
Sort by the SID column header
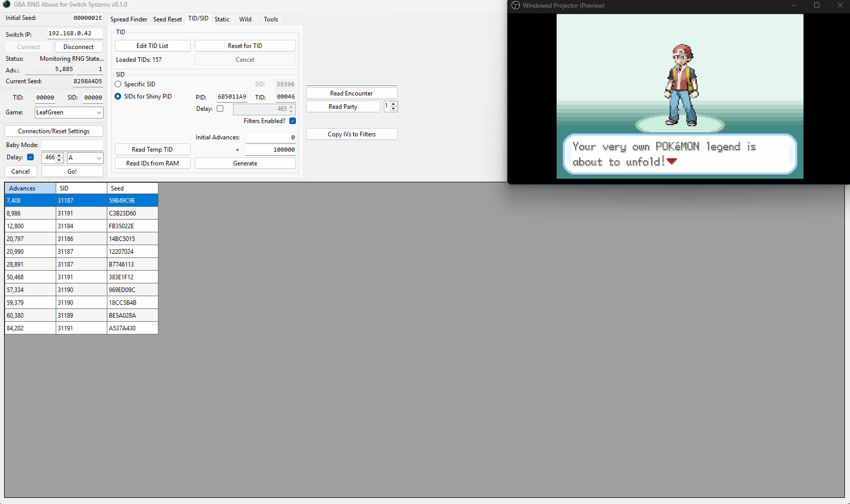point(81,188)
